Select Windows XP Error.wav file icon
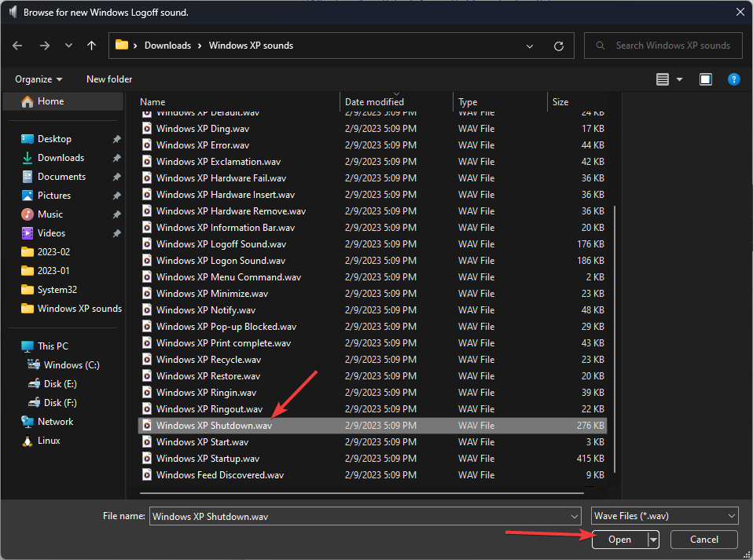 pos(147,145)
